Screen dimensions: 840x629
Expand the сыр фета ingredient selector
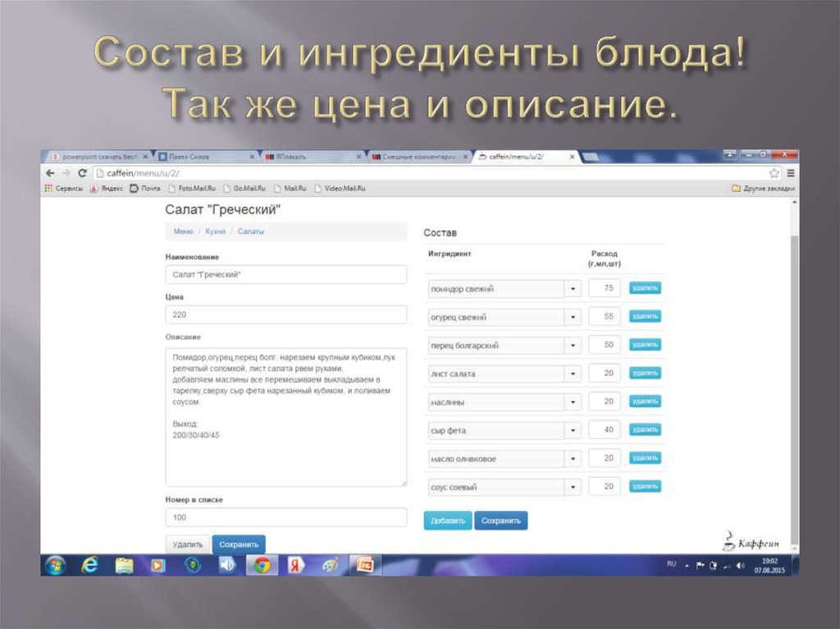[573, 430]
